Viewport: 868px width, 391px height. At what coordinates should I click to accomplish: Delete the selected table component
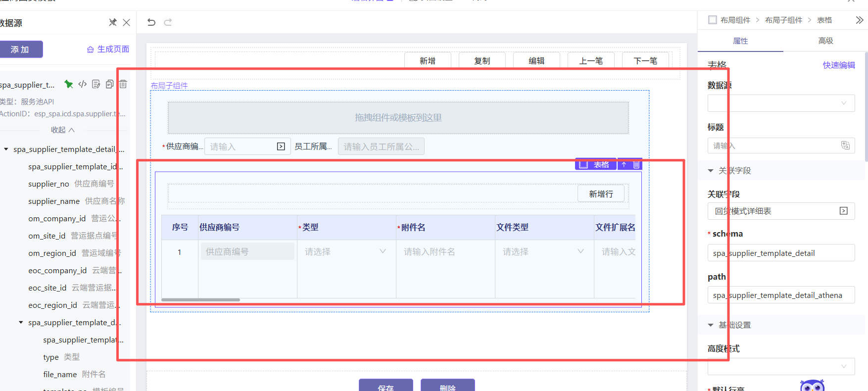(636, 165)
